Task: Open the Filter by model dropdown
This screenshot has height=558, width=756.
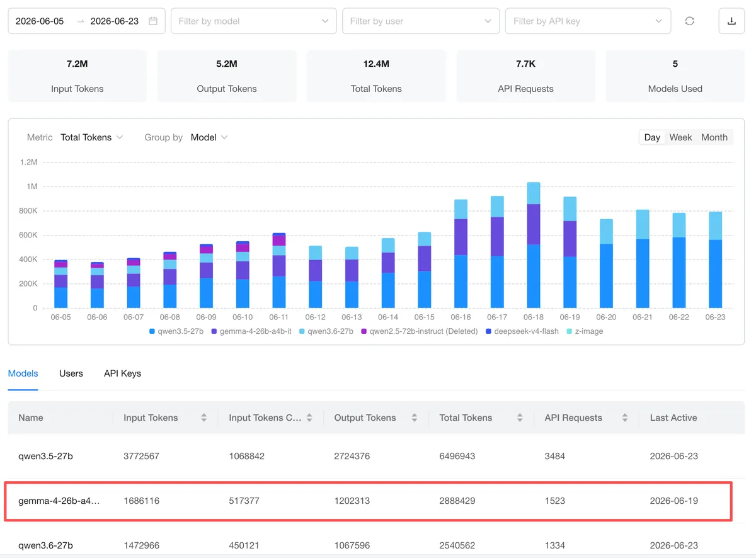Action: tap(253, 21)
